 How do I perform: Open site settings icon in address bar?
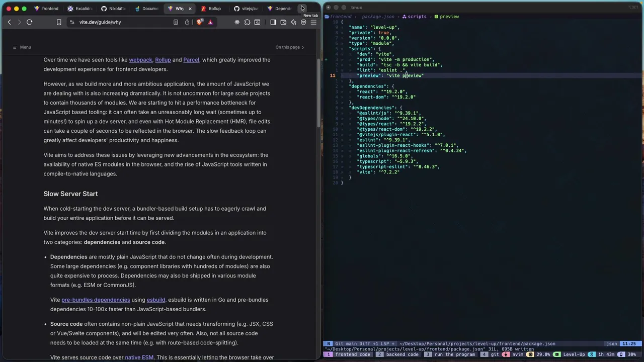tap(72, 22)
